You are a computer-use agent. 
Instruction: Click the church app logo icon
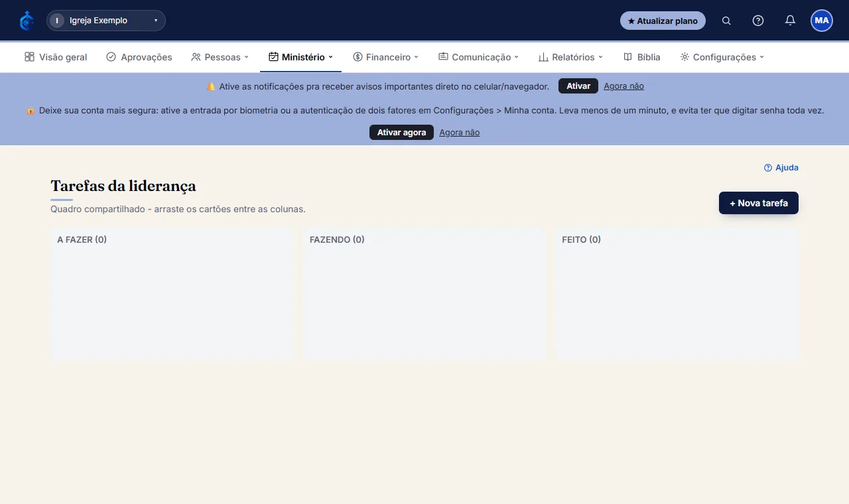(27, 21)
